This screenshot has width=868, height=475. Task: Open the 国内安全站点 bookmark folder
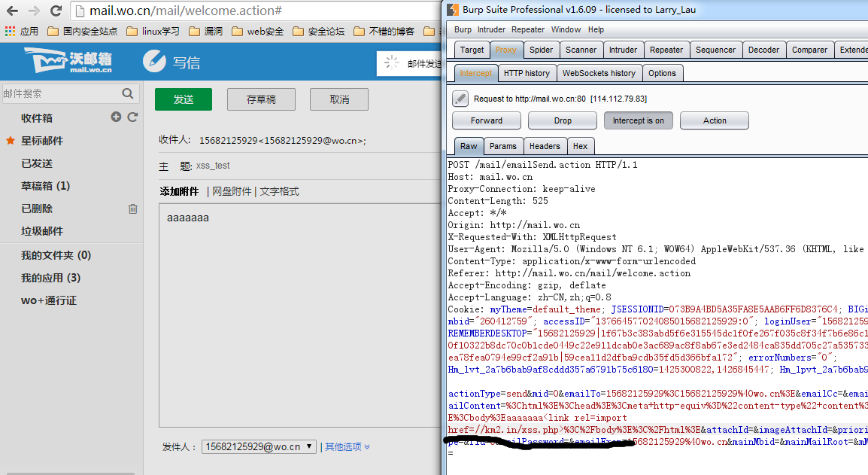click(83, 31)
